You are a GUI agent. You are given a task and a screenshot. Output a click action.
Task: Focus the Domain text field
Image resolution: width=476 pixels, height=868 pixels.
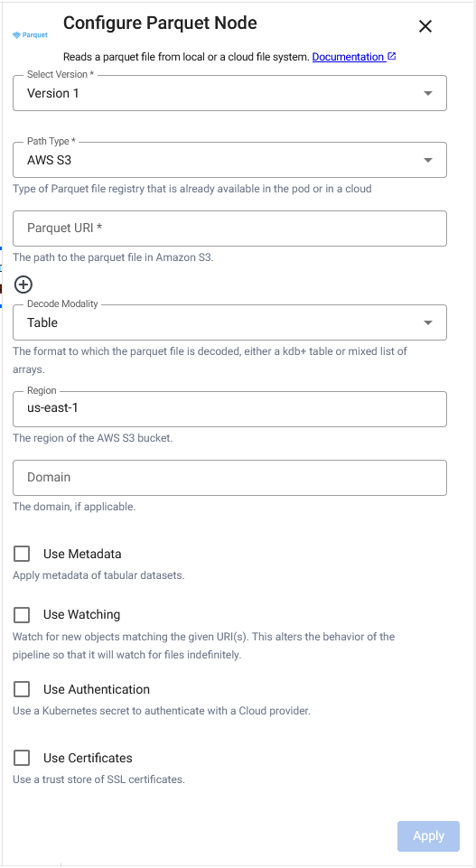click(x=229, y=478)
